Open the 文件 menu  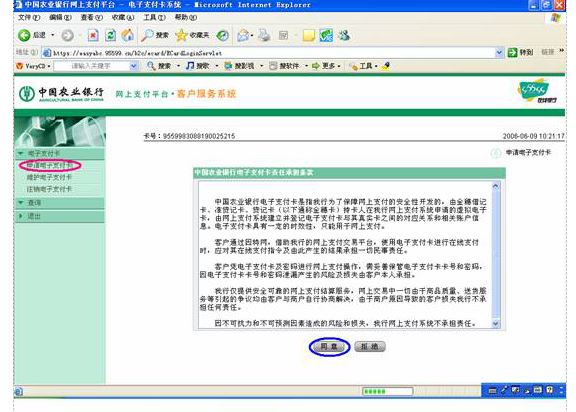coord(29,17)
